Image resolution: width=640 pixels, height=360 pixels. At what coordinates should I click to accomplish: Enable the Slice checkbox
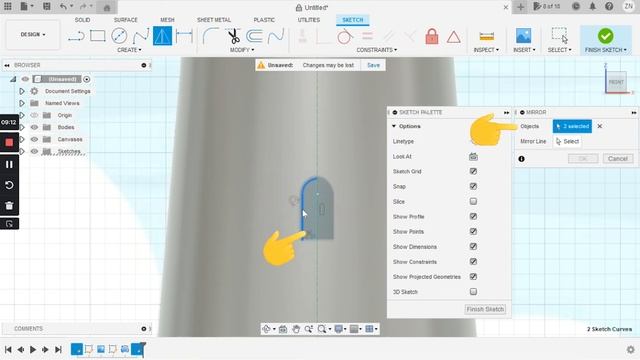pyautogui.click(x=473, y=201)
